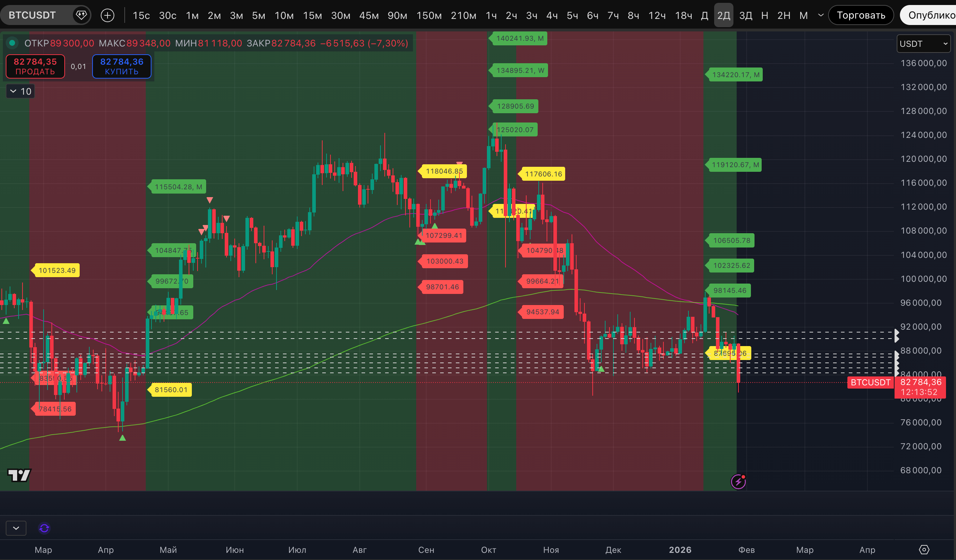Open the USDT currency dropdown
Viewport: 956px width, 560px height.
pyautogui.click(x=923, y=44)
